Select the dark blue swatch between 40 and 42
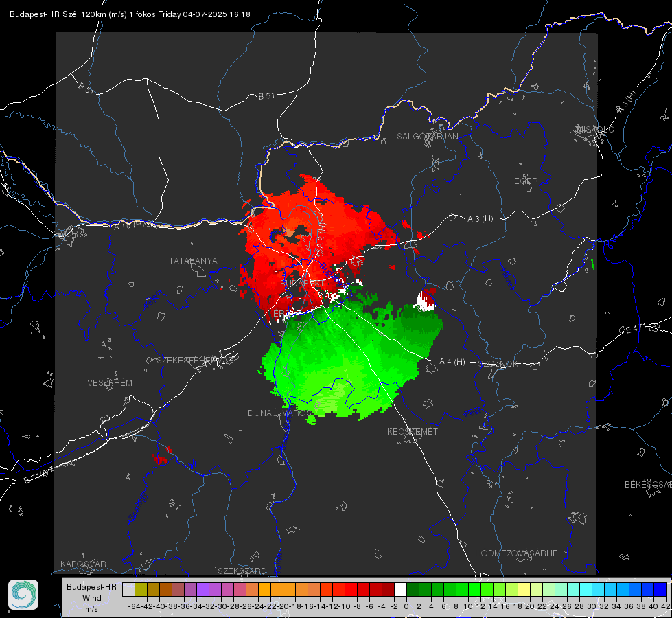 pos(660,589)
